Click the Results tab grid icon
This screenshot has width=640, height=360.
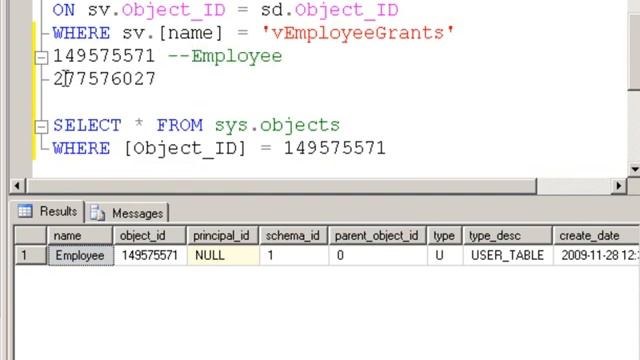(x=25, y=211)
